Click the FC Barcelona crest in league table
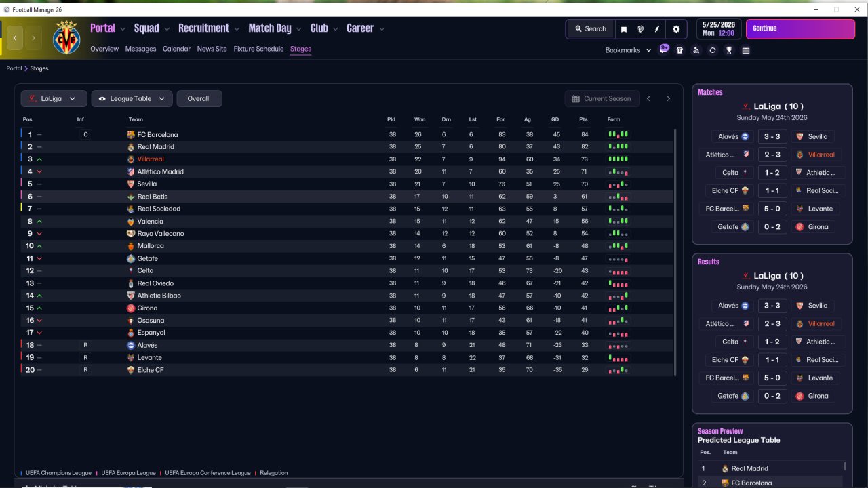 (x=131, y=135)
